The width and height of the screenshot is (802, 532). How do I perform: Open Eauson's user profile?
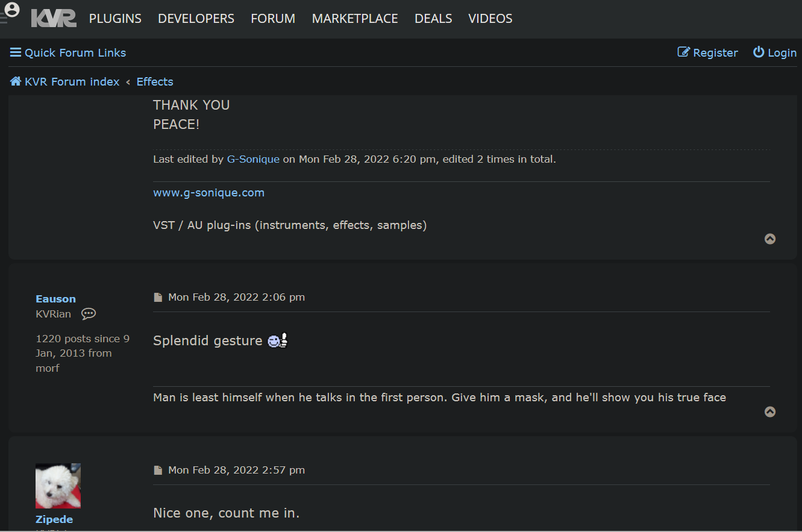pyautogui.click(x=55, y=299)
